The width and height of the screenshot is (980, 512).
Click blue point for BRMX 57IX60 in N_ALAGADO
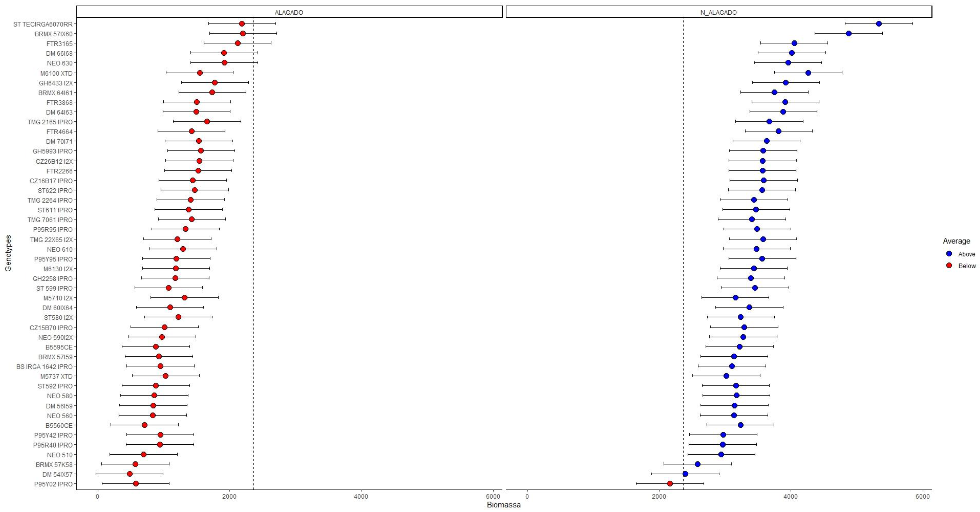tap(848, 33)
